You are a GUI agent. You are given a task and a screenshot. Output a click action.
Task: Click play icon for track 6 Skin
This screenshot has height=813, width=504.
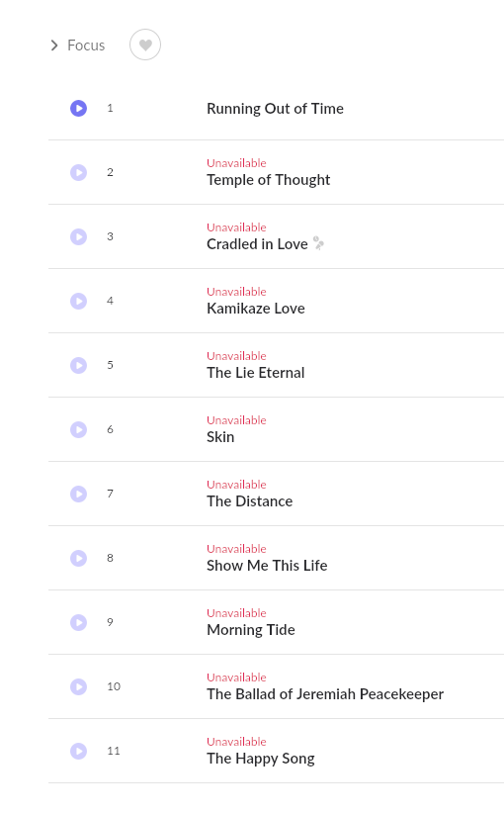click(79, 430)
